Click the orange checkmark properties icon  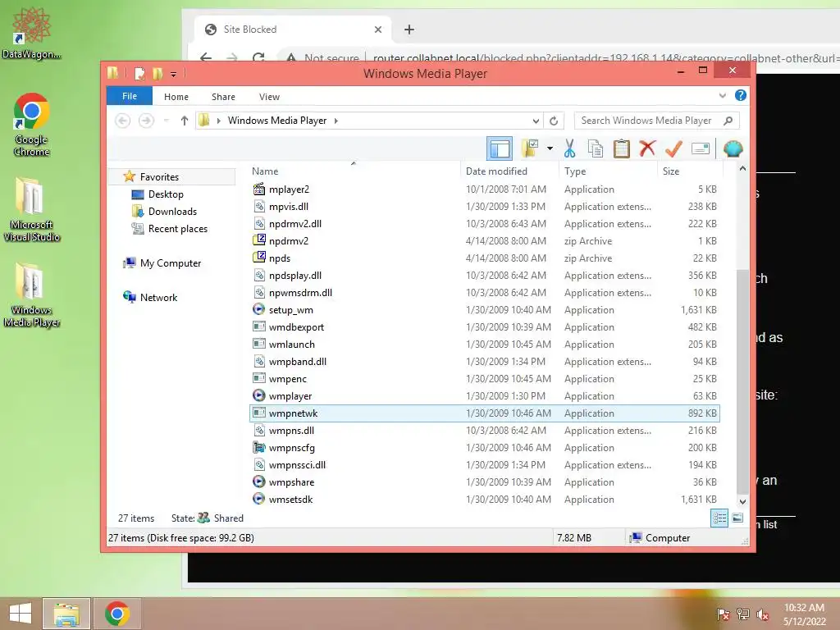coord(674,148)
